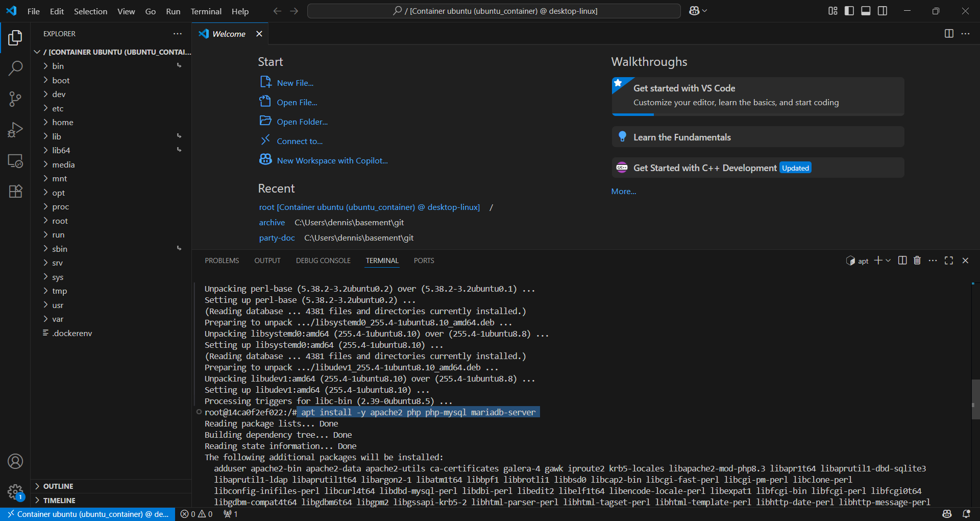Open the Search view in the Activity Bar
Image resolution: width=980 pixels, height=521 pixels.
pos(15,68)
